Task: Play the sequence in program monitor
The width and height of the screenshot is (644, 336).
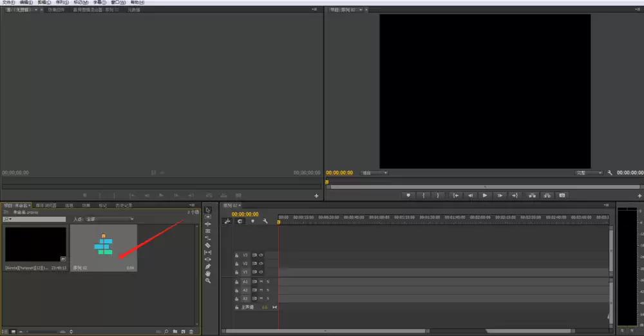Action: pos(485,195)
